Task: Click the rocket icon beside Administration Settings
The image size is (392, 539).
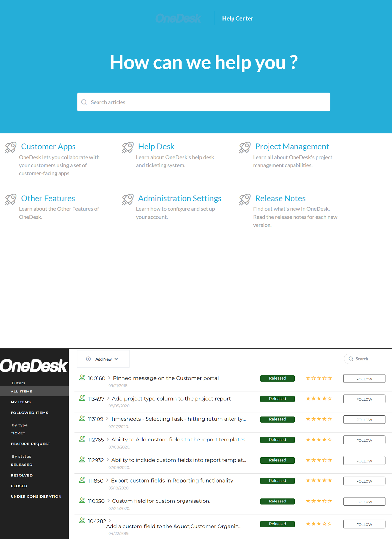Action: tap(128, 199)
